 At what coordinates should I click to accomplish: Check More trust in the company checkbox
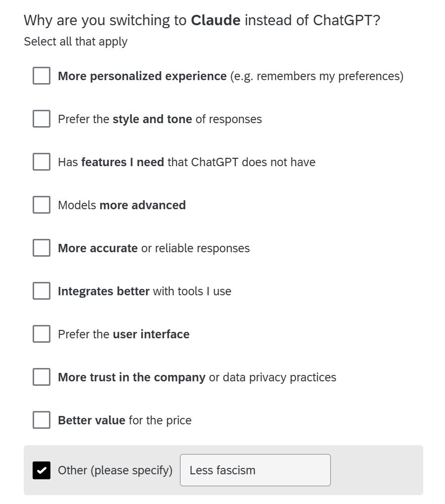pos(42,377)
